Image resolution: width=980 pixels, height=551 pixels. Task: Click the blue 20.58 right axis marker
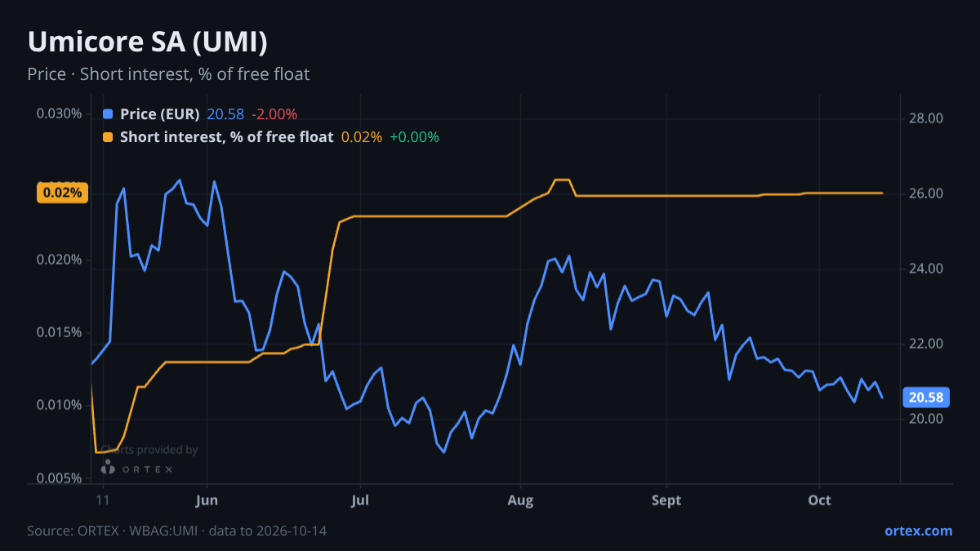[926, 398]
